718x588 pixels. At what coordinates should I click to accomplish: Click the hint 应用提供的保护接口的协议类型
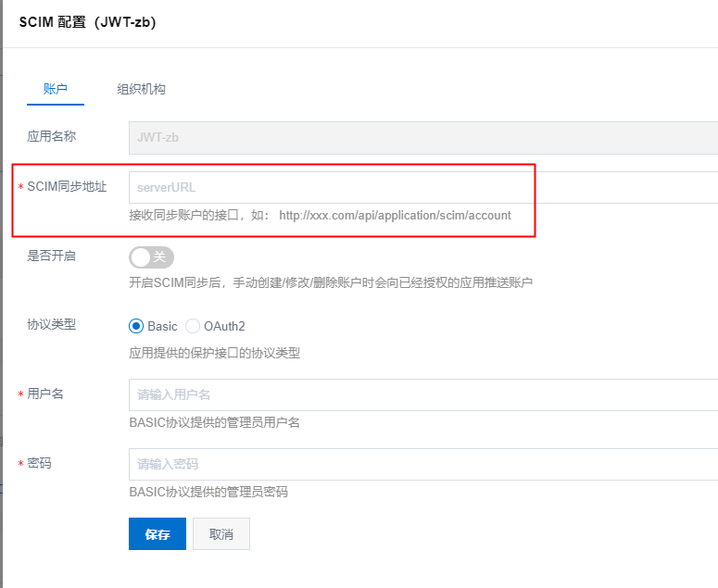pos(214,353)
